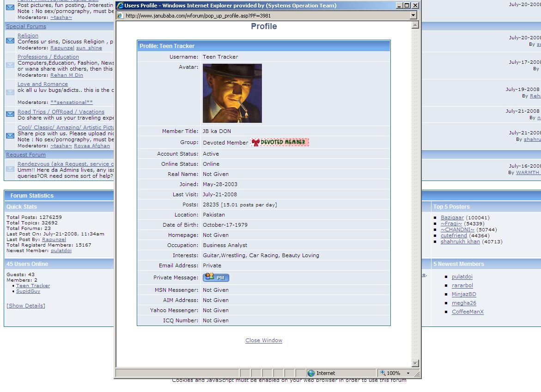Viewport: 541px width, 392px height.
Task: Open top poster shahrukh khan link
Action: (460, 241)
